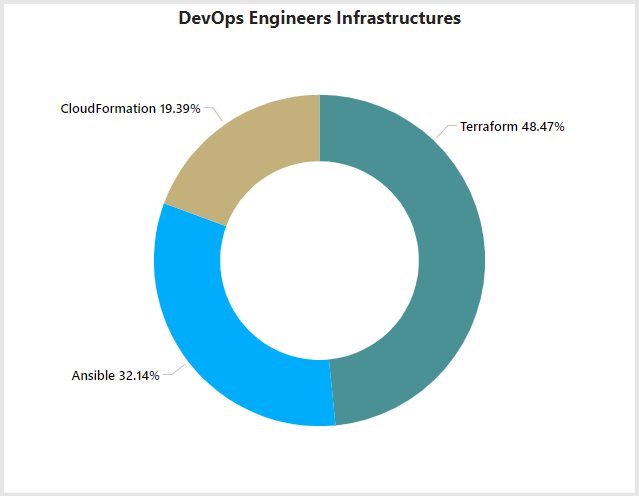Click the 'Terraform 48.47%' data label
This screenshot has height=496, width=639.
pyautogui.click(x=512, y=127)
